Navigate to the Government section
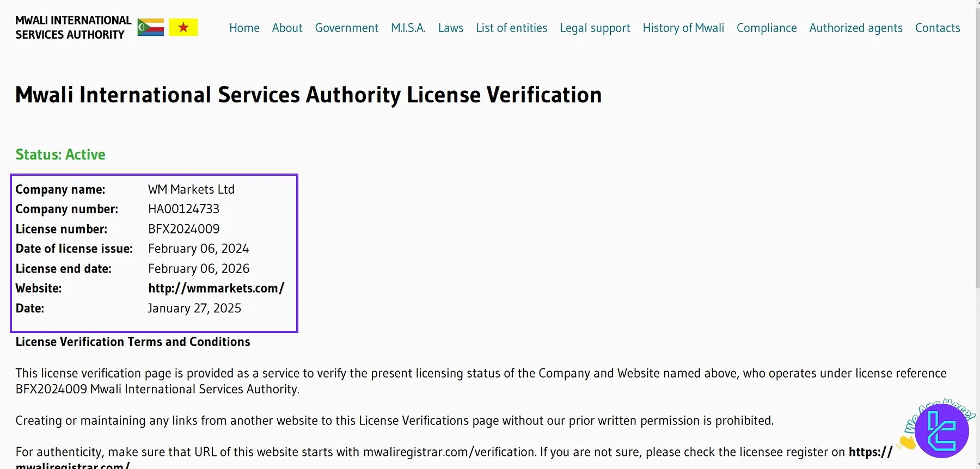Screen dimensions: 980x469 point(346,28)
